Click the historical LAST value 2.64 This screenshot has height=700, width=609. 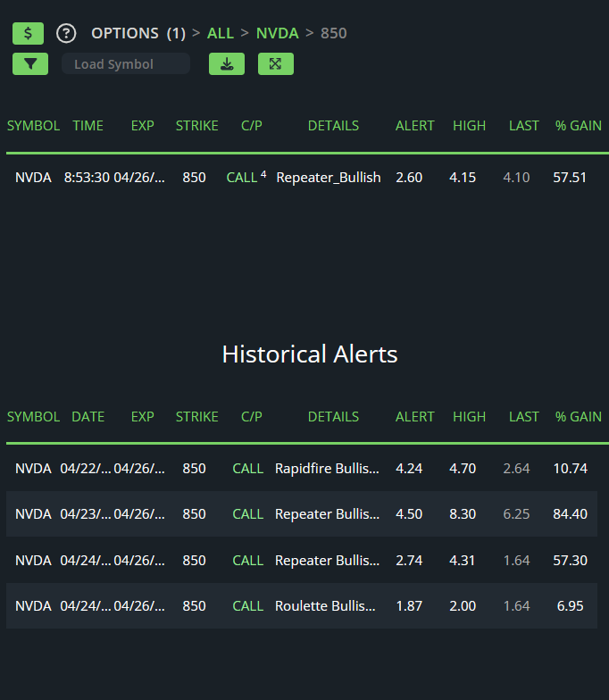tap(516, 469)
